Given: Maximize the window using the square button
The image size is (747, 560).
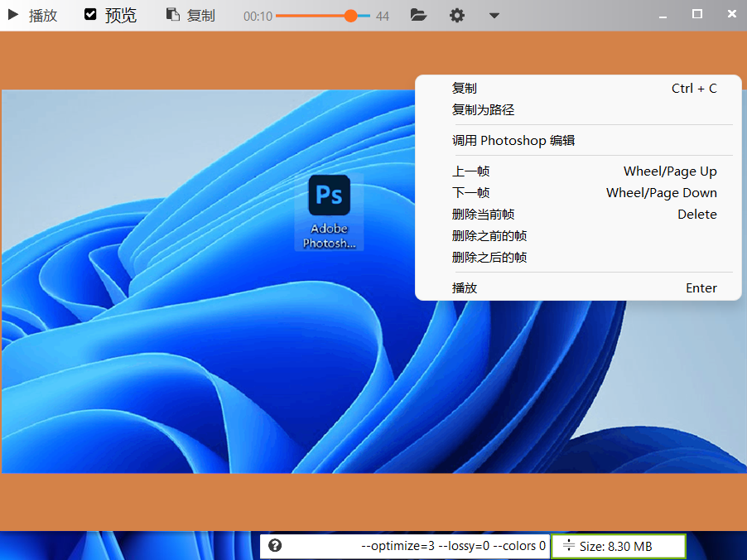Looking at the screenshot, I should [697, 14].
